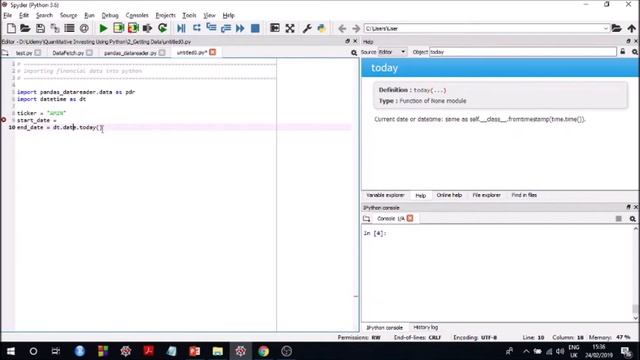
Task: Switch to the test.py editor tab
Action: [24, 53]
